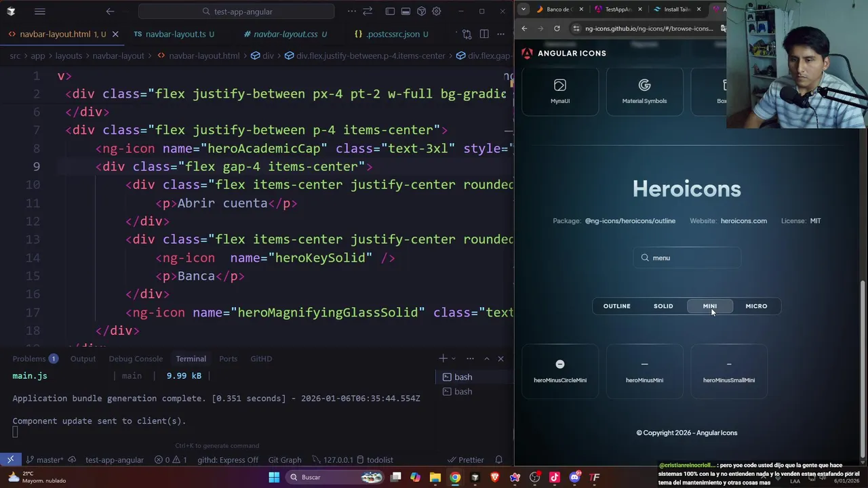Select the SOLID icon style
Screen dimensions: 868x488
click(663, 306)
